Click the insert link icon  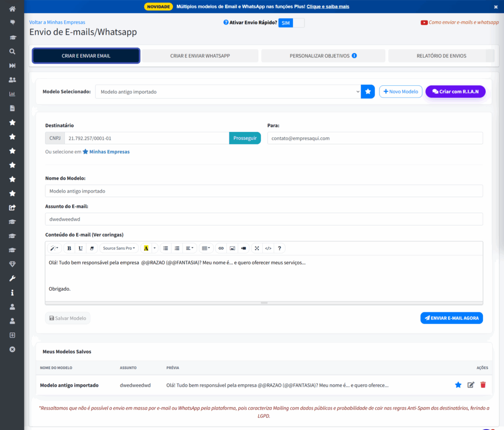pos(221,248)
